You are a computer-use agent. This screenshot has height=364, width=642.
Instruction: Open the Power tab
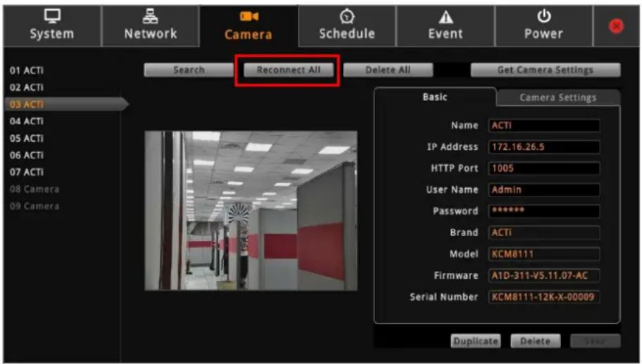[543, 26]
